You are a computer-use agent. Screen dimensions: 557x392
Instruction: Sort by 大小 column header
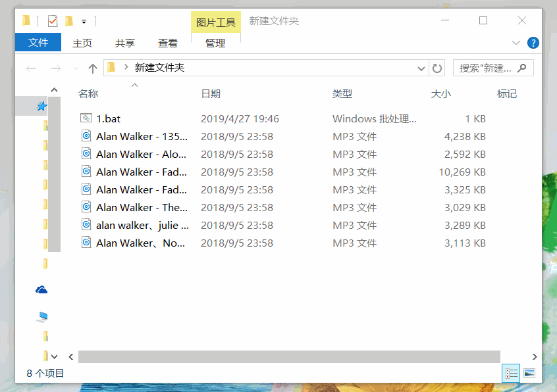[x=441, y=94]
